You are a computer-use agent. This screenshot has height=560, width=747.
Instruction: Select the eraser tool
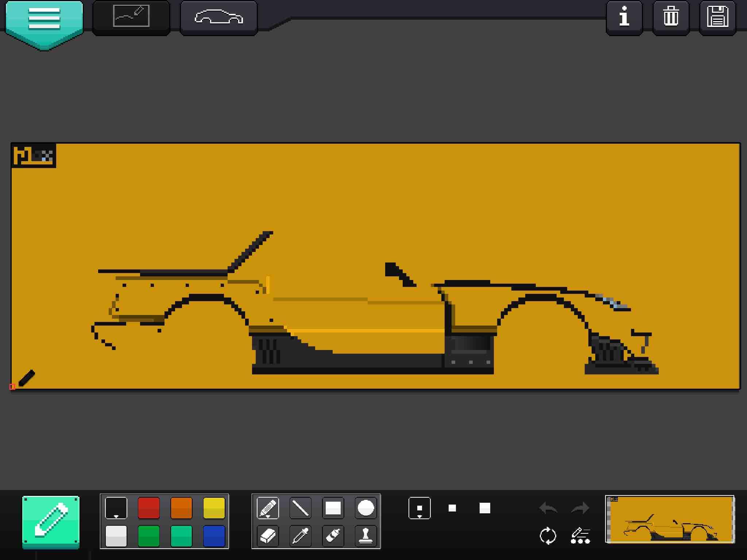pos(268,536)
